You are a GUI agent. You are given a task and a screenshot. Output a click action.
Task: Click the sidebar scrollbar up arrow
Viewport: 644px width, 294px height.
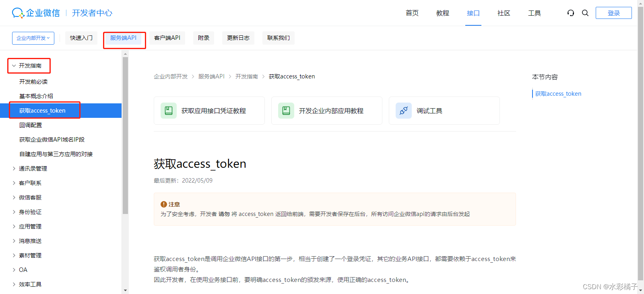(125, 53)
